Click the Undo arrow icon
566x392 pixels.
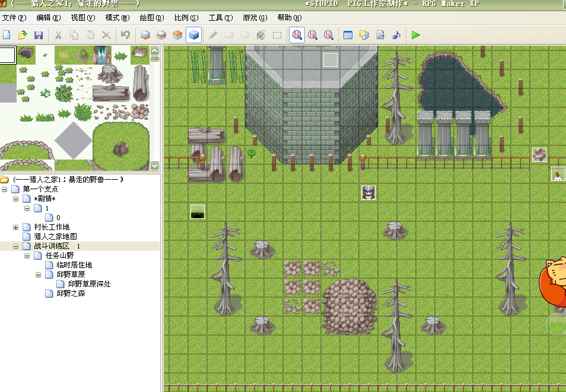pos(125,35)
